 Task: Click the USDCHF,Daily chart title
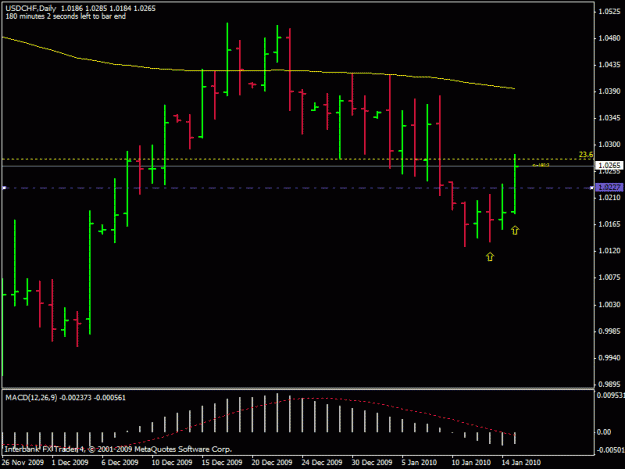tap(31, 8)
